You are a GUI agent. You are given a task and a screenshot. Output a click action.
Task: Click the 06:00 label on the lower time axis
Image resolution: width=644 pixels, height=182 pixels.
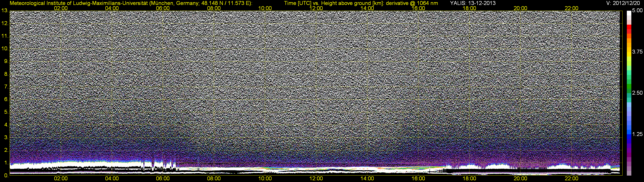[x=163, y=179]
